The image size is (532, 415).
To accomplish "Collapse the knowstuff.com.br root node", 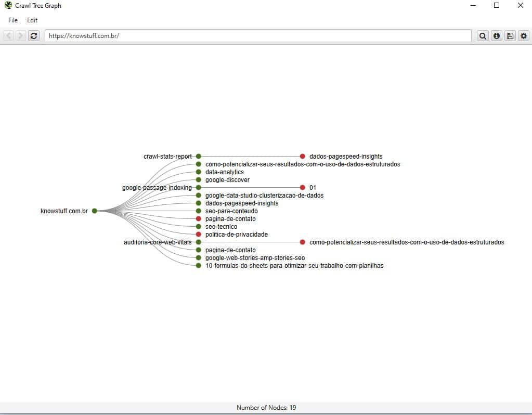I will [95, 211].
